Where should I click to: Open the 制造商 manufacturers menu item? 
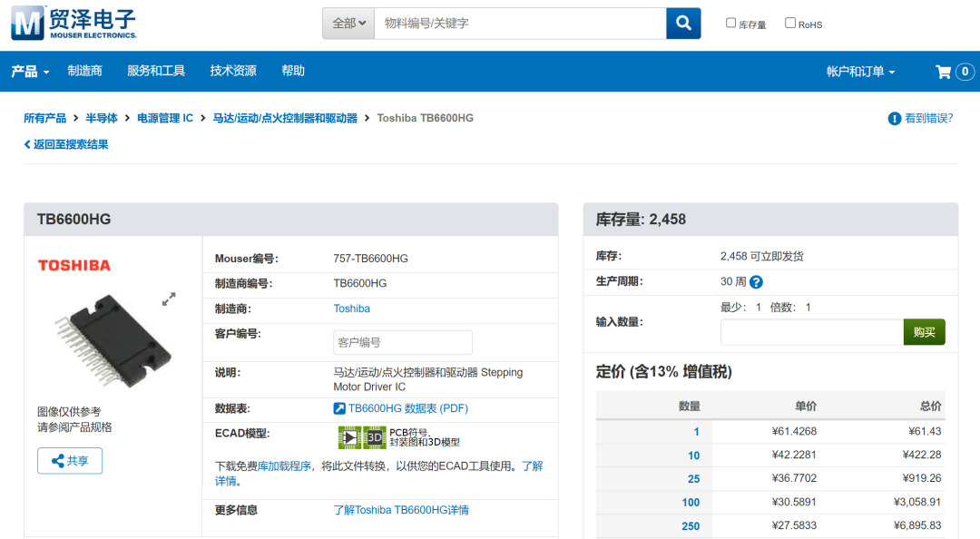[85, 71]
